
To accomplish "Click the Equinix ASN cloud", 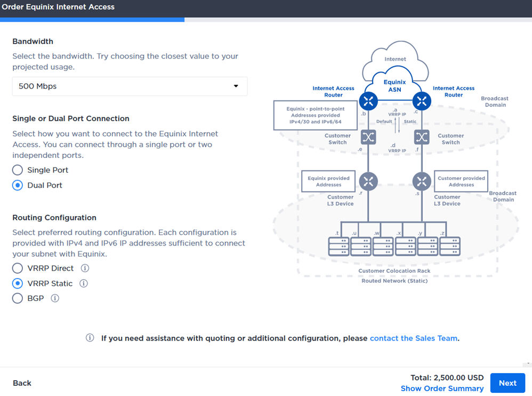I will (394, 85).
